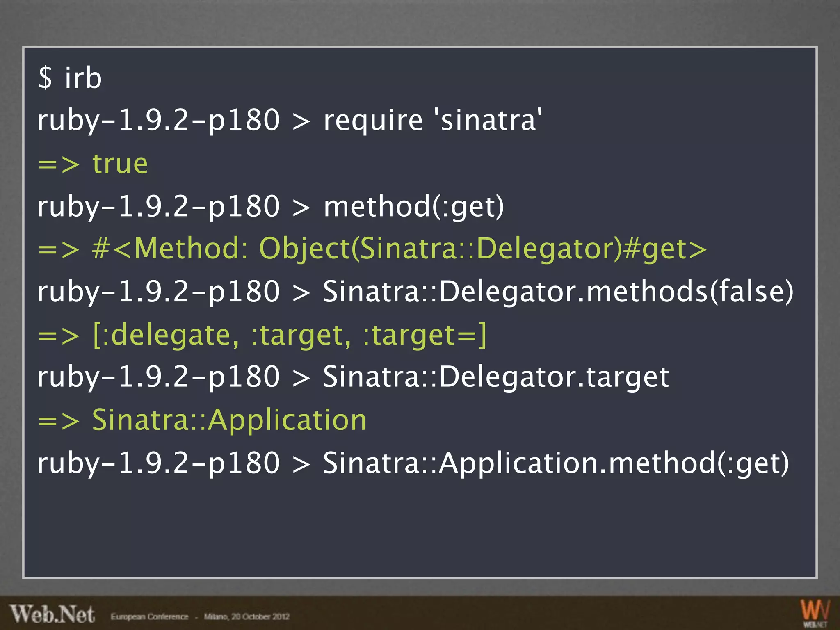The height and width of the screenshot is (630, 840).
Task: Click the Web.Net logo in footer
Action: pos(52,614)
